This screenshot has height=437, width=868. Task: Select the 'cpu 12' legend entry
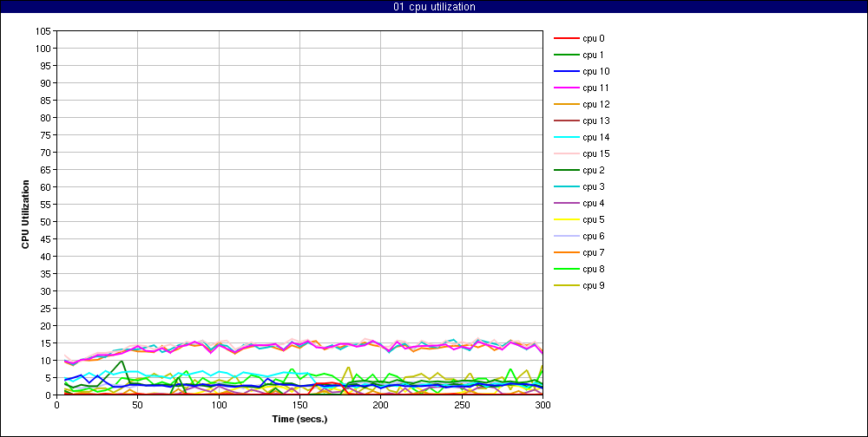coord(582,105)
